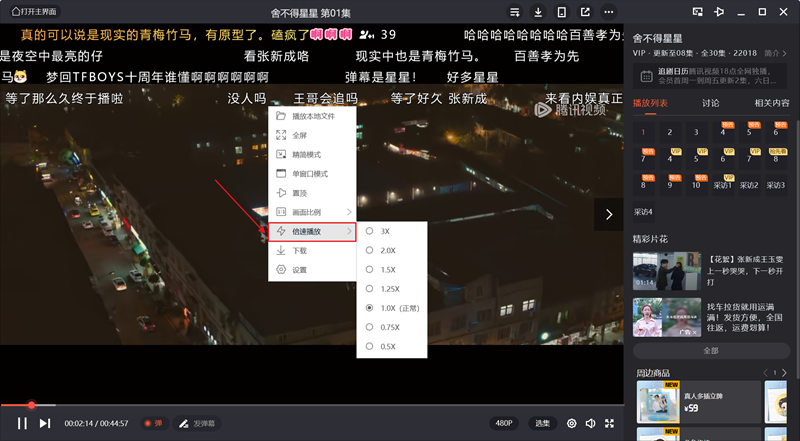Expand the 倍速播放 submenu entry
Viewport: 800px width, 441px height.
(x=312, y=231)
